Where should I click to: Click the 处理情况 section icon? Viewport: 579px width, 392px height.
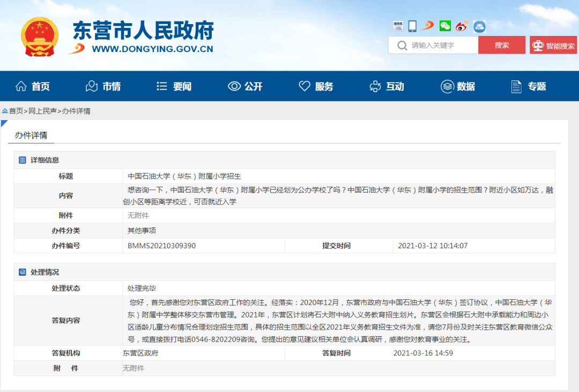coord(23,272)
